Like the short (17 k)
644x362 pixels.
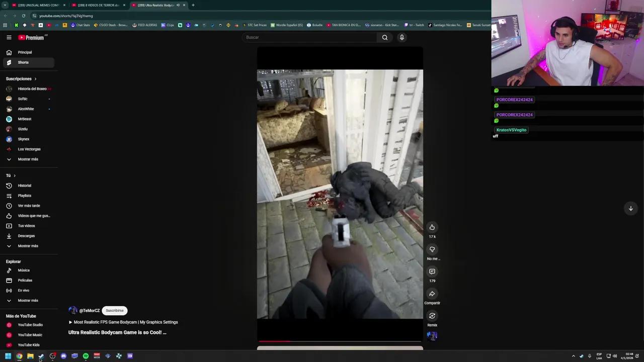coord(432,227)
